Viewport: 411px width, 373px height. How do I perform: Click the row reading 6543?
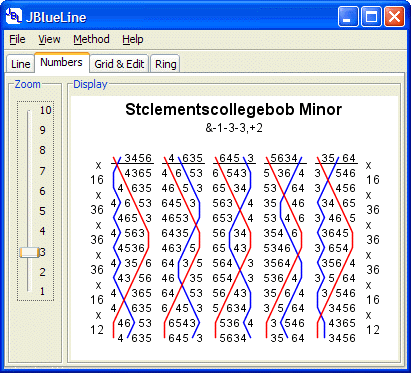(x=182, y=323)
